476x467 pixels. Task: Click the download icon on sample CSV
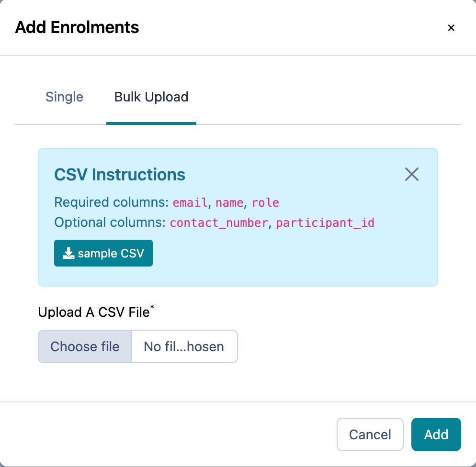click(x=69, y=253)
